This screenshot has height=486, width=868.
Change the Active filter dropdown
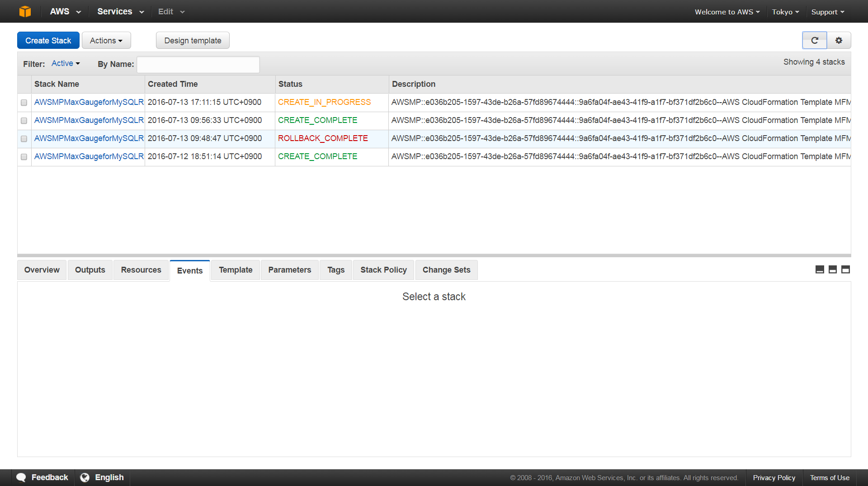coord(66,63)
